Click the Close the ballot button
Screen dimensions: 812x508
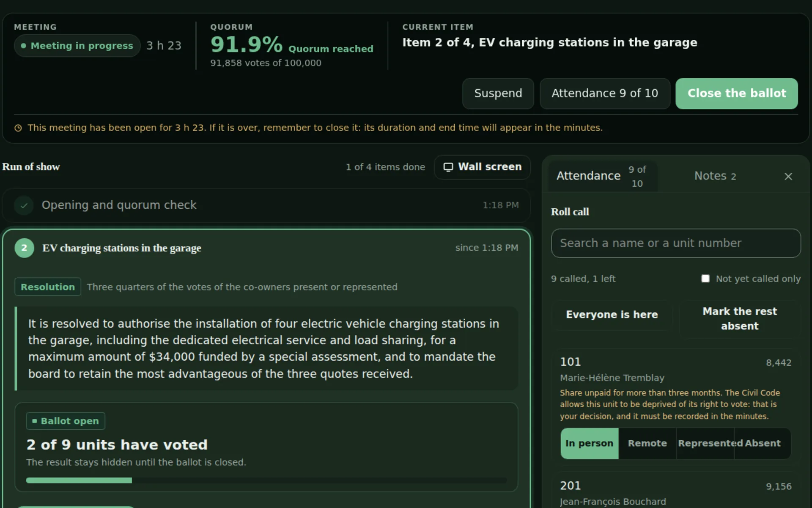[736, 94]
